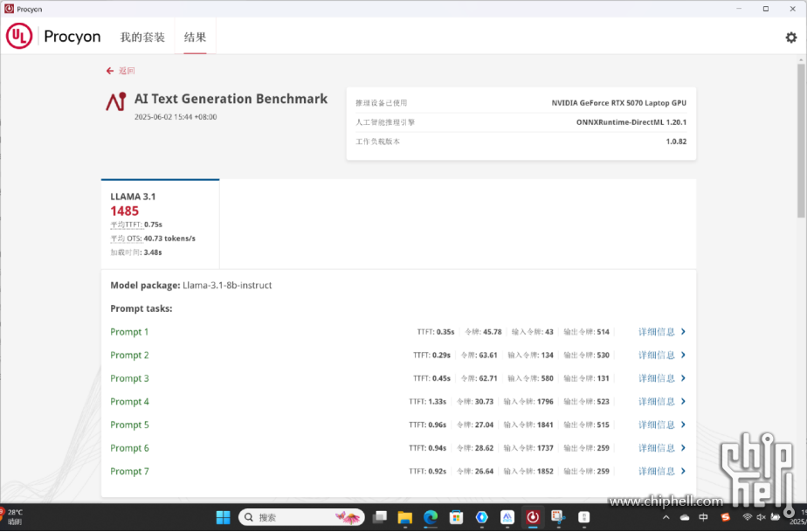Open 详细信息 for Prompt 3
Screen dimensions: 807x532
(656, 378)
